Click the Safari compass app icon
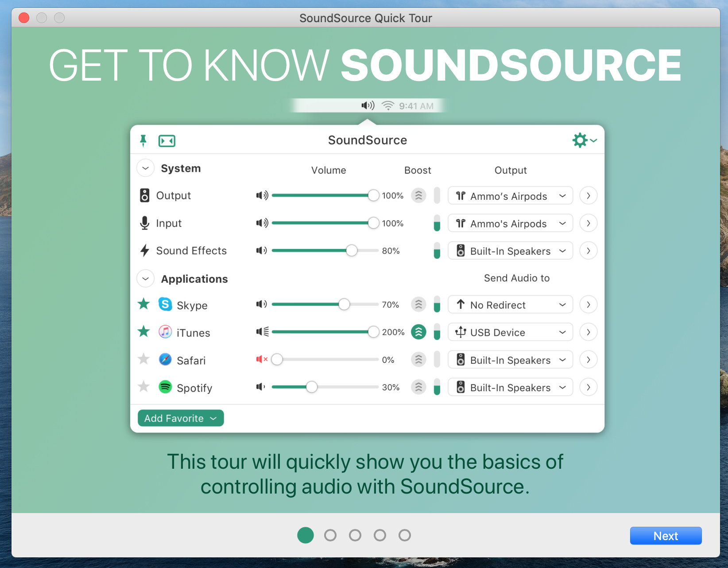This screenshot has height=568, width=728. pos(165,359)
